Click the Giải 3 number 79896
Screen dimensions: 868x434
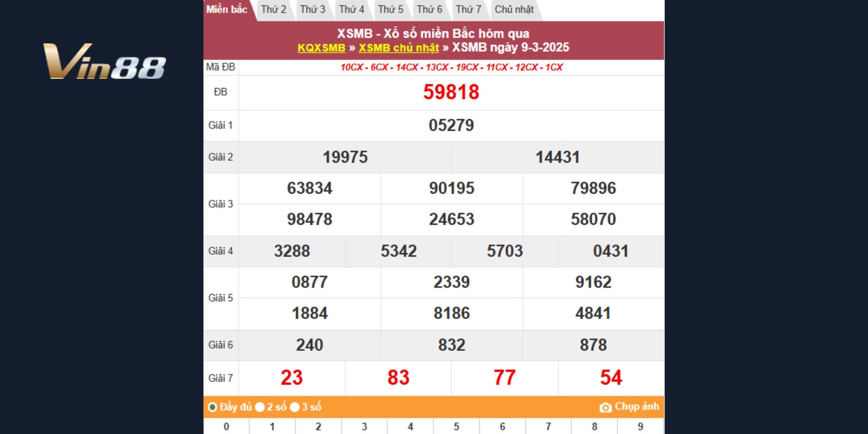pos(593,189)
